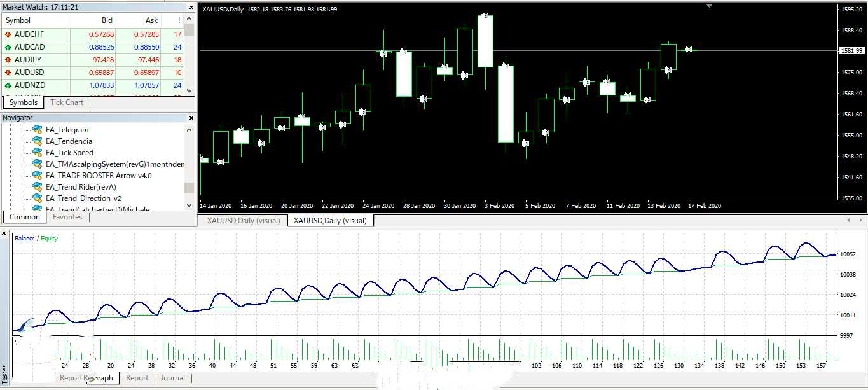This screenshot has height=390, width=868.
Task: Close the Navigator panel
Action: [x=191, y=118]
